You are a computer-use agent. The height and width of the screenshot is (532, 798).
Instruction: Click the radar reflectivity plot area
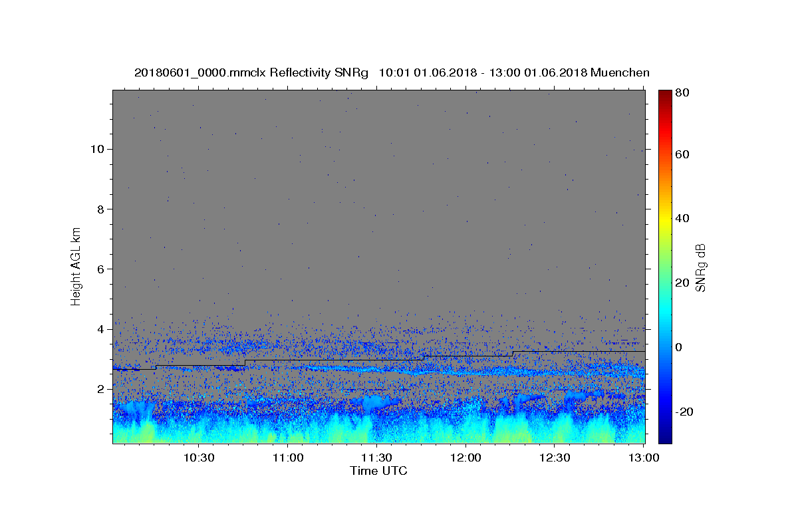pyautogui.click(x=379, y=267)
